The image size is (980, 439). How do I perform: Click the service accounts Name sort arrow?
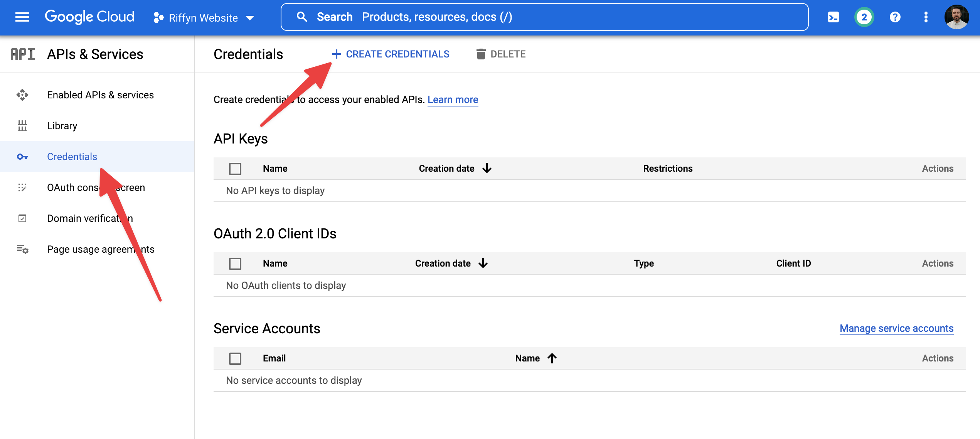(x=552, y=358)
